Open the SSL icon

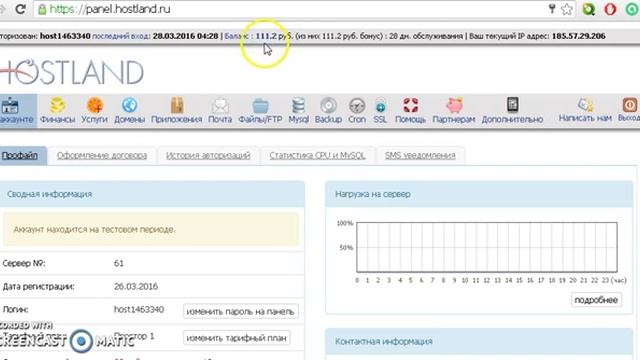coord(380,107)
